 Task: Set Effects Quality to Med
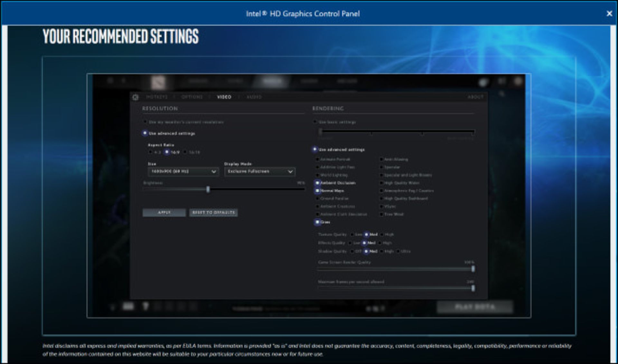(364, 243)
